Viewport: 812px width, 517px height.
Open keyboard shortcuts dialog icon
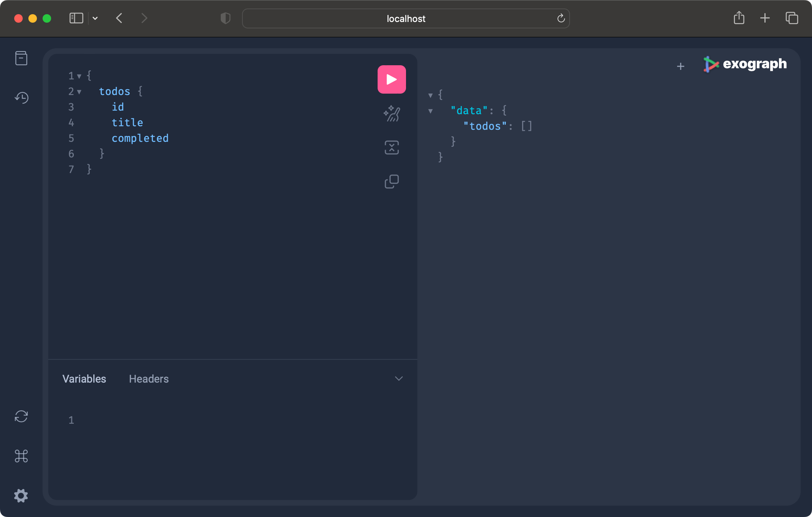21,456
